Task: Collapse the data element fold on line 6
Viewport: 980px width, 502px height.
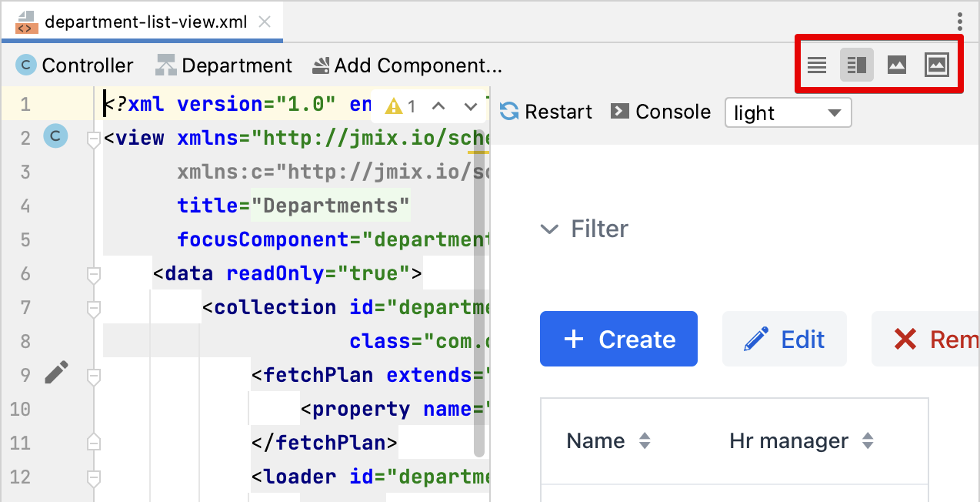Action: pos(94,274)
